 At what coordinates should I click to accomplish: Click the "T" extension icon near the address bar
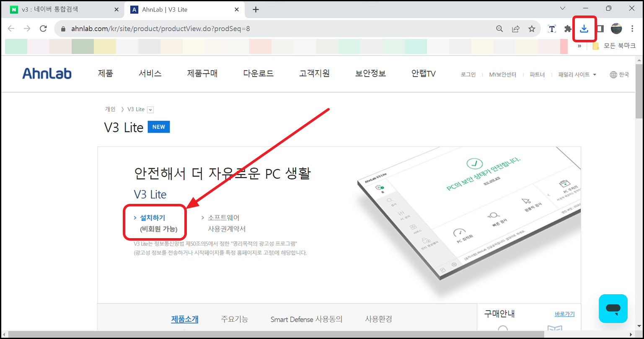[x=552, y=28]
